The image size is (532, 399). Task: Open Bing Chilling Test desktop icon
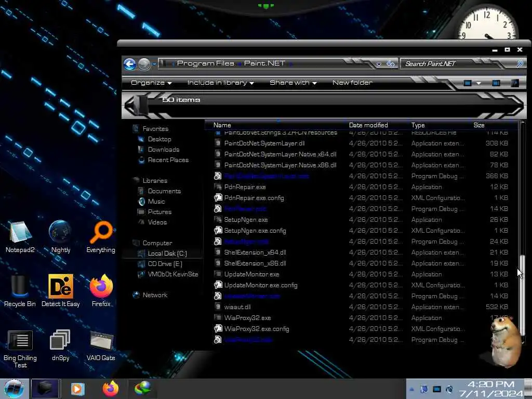(20, 349)
